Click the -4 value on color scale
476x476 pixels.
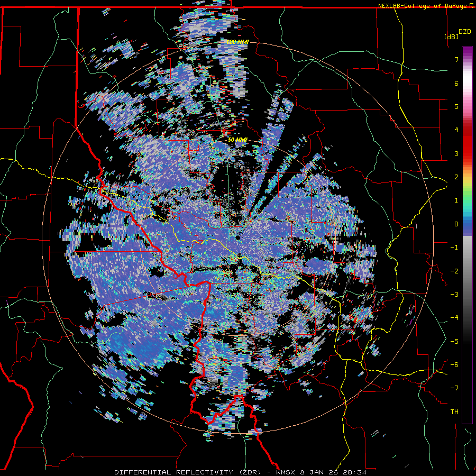coord(454,317)
